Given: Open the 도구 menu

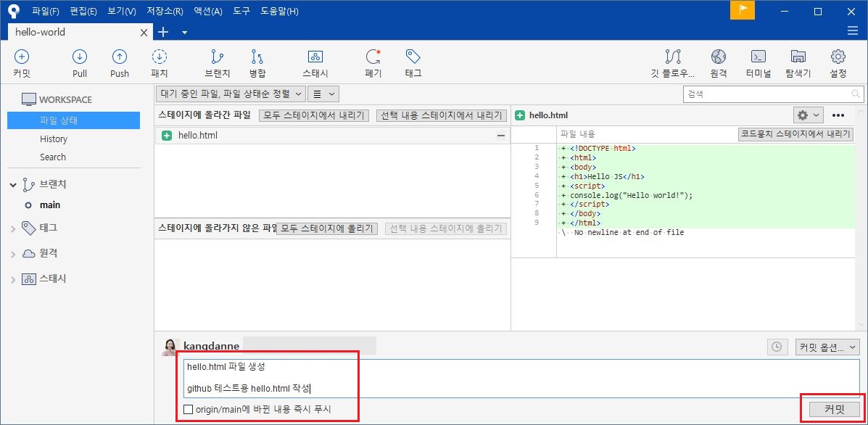Looking at the screenshot, I should (x=241, y=11).
